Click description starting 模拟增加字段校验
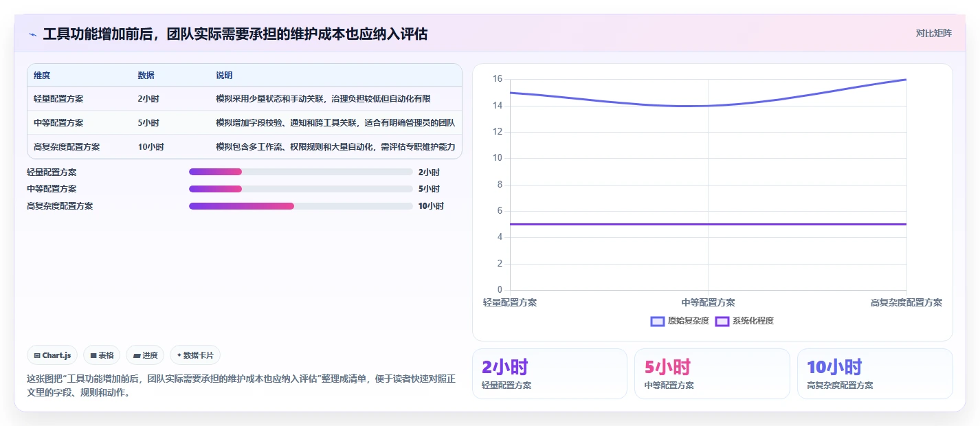980x426 pixels. tap(335, 123)
